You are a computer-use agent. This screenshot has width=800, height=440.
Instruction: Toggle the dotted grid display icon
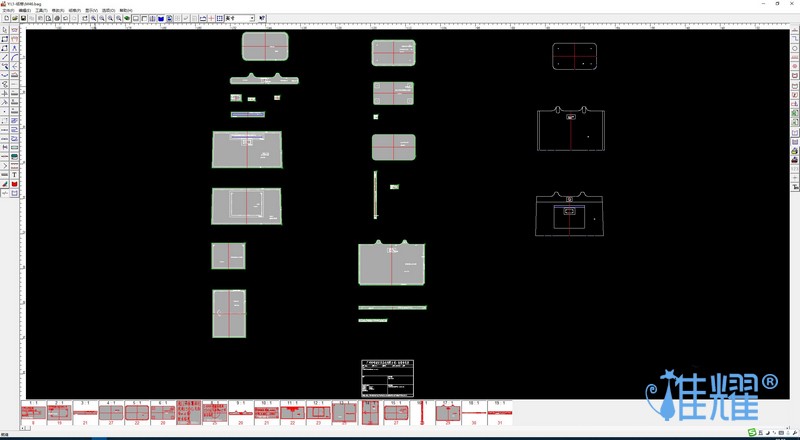pyautogui.click(x=220, y=18)
